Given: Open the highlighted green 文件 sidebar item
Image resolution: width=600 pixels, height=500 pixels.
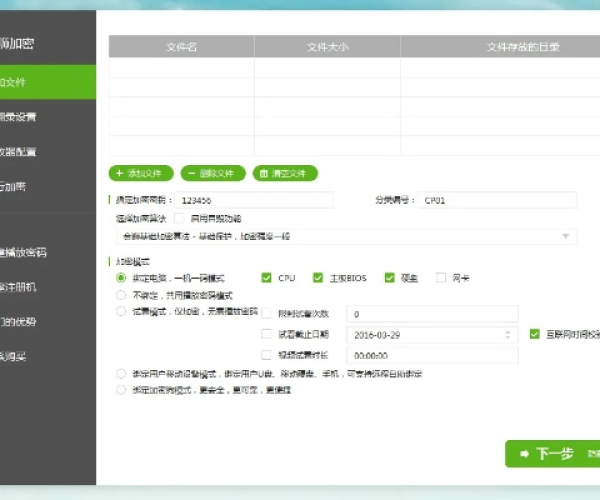Looking at the screenshot, I should pyautogui.click(x=48, y=82).
